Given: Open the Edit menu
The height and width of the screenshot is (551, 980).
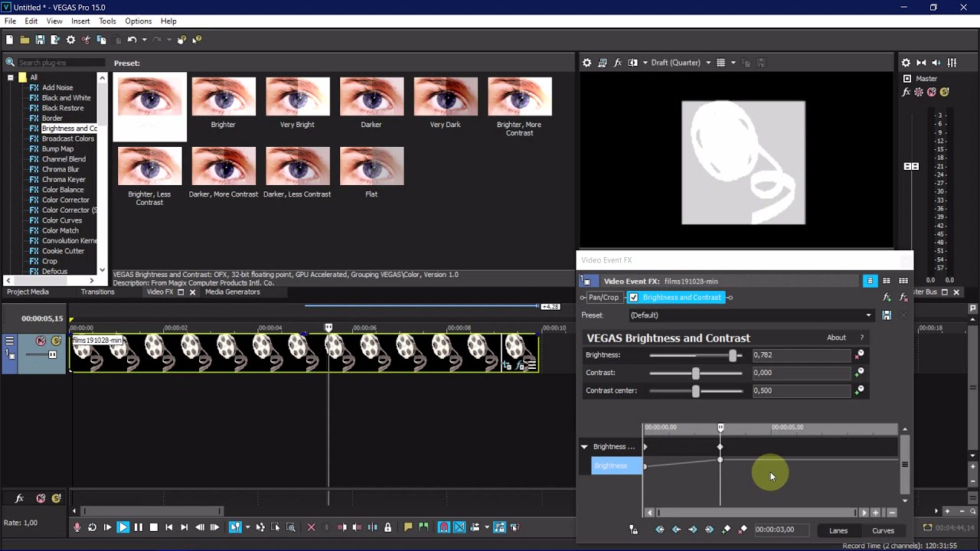Looking at the screenshot, I should pos(31,21).
